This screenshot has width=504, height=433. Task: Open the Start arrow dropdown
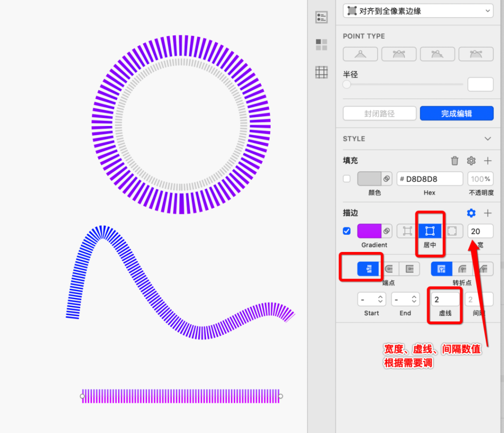coord(372,299)
